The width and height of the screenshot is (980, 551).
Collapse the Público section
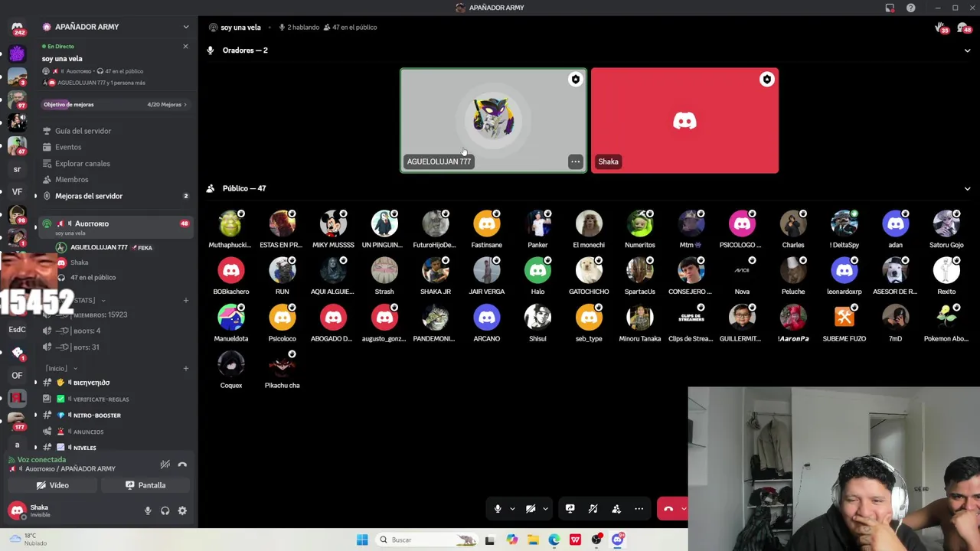[x=967, y=188]
